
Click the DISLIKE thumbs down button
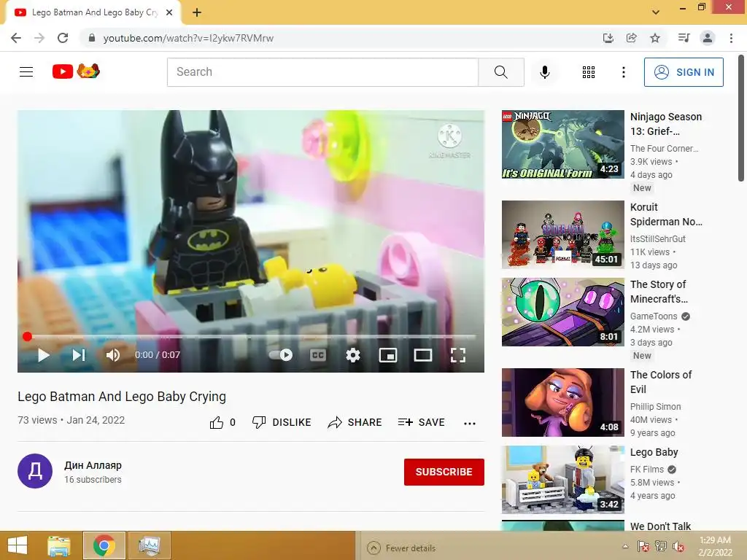click(282, 422)
